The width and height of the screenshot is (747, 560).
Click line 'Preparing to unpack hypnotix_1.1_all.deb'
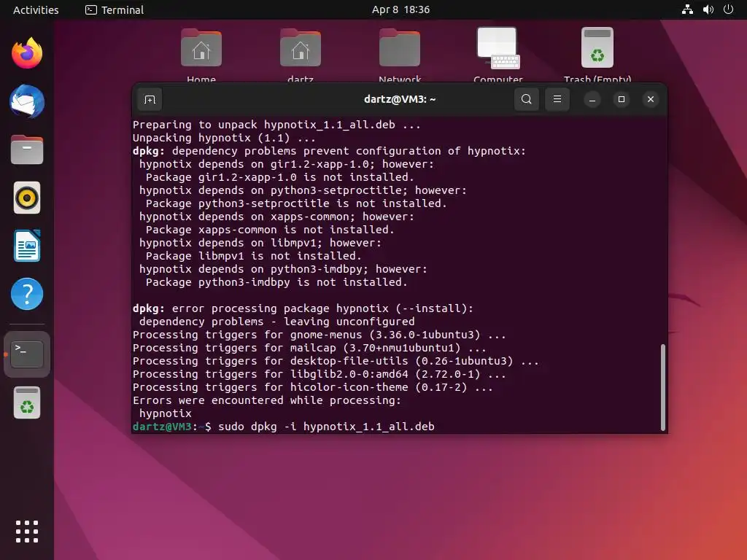point(276,125)
